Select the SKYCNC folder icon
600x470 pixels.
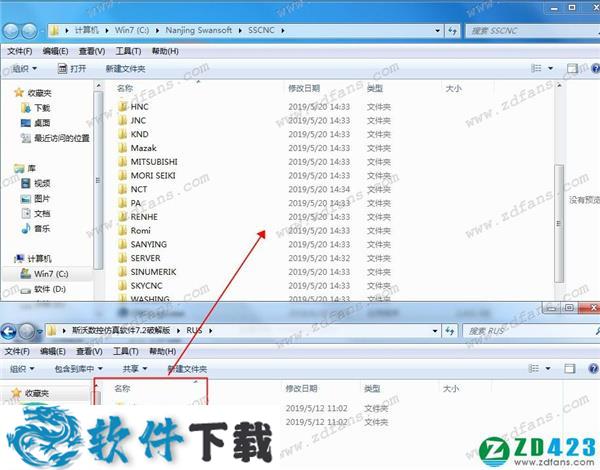click(x=122, y=286)
